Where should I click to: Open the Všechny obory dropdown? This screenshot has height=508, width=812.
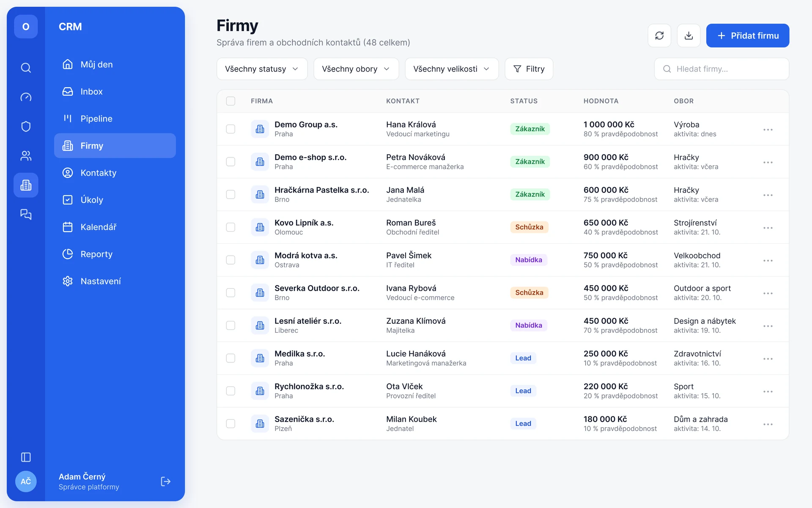pos(356,69)
